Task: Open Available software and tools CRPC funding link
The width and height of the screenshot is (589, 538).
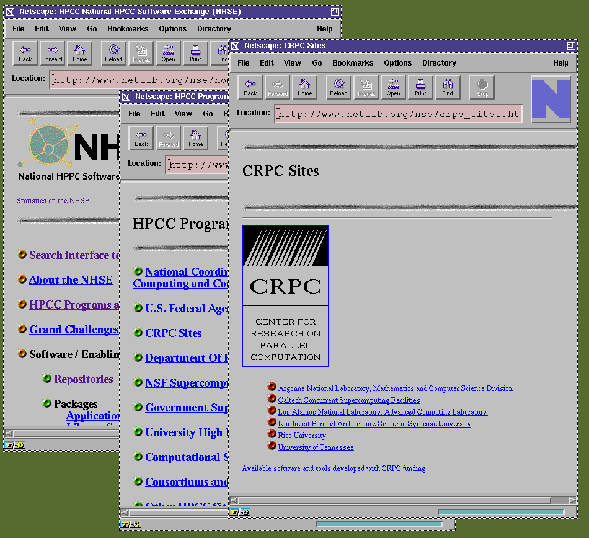Action: coord(334,468)
